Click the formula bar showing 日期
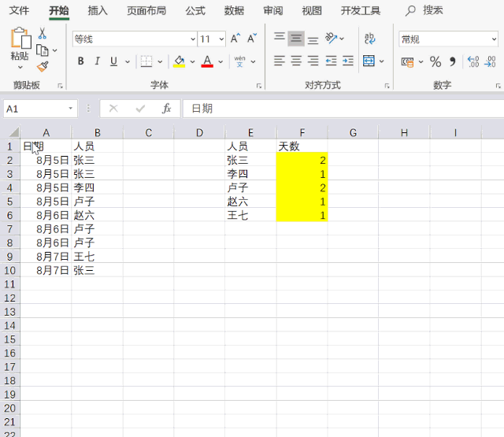This screenshot has width=504, height=437. 343,109
